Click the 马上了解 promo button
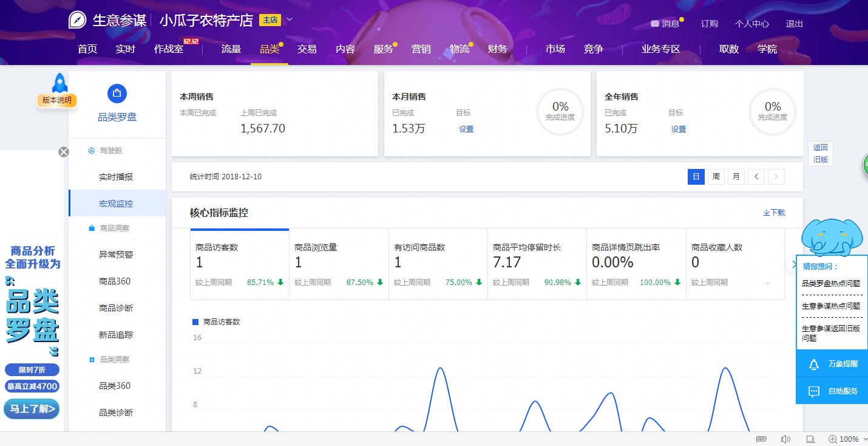The height and width of the screenshot is (446, 868). point(32,409)
